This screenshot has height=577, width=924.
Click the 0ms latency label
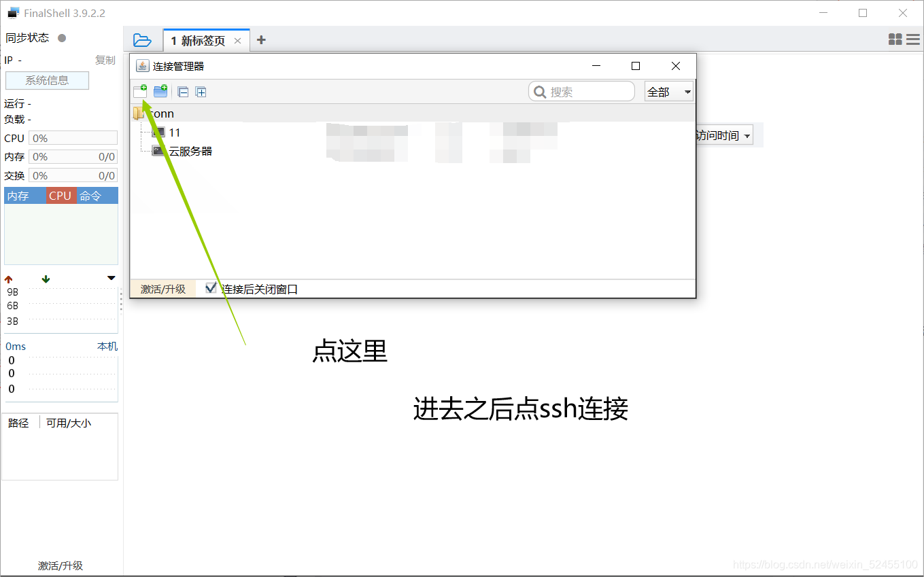(x=16, y=346)
